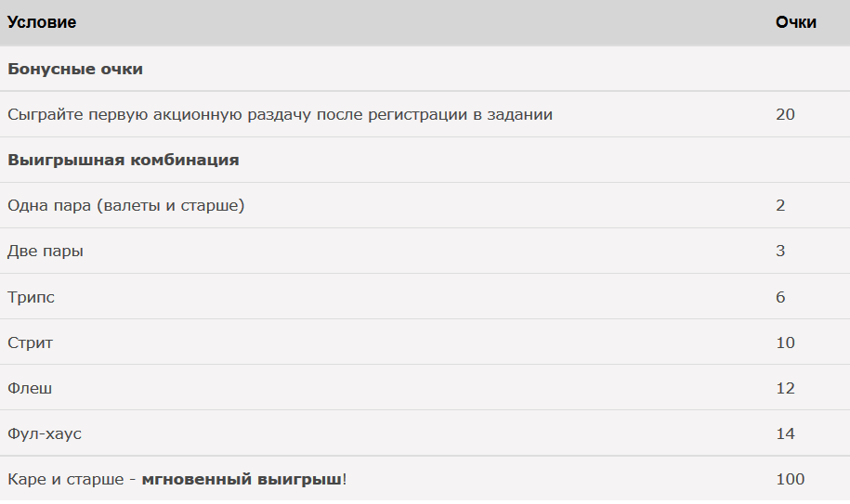Screen dimensions: 850x504
Task: Click the 6 points value for Трипс
Action: click(x=780, y=297)
